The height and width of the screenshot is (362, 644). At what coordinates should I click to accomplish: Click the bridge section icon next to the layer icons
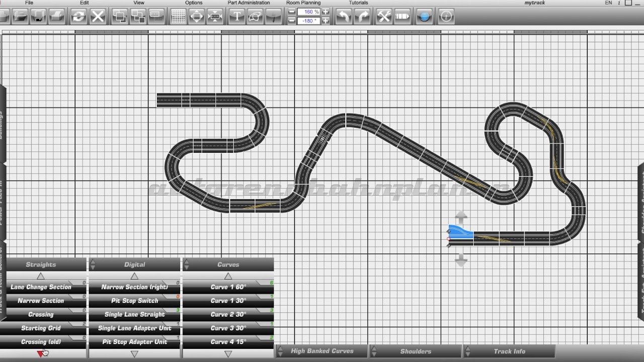coord(156,17)
